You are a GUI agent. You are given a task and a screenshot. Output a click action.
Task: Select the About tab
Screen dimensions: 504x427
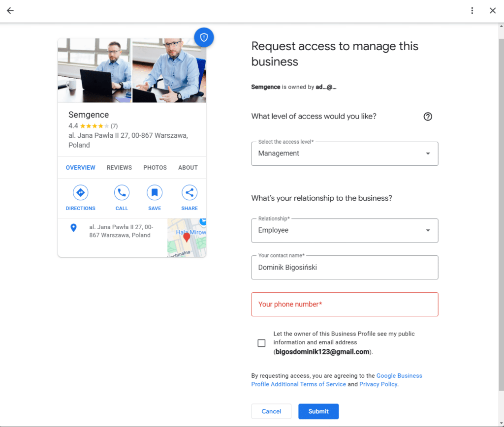click(188, 168)
